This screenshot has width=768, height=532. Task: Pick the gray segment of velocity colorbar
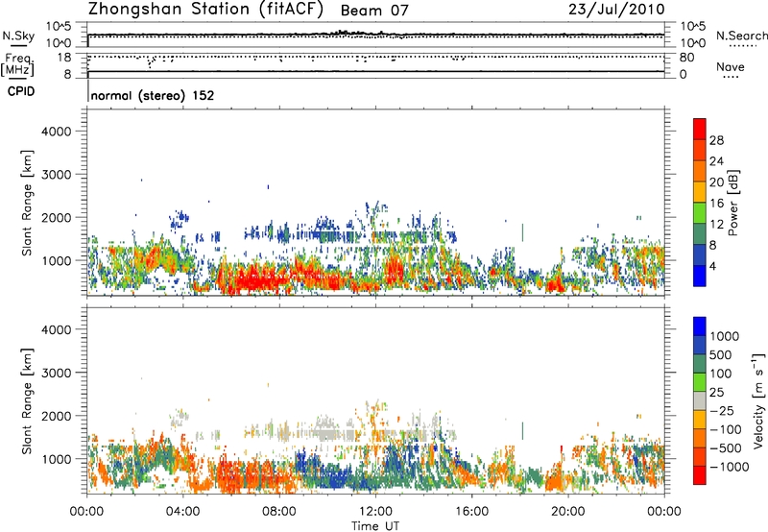coord(700,400)
